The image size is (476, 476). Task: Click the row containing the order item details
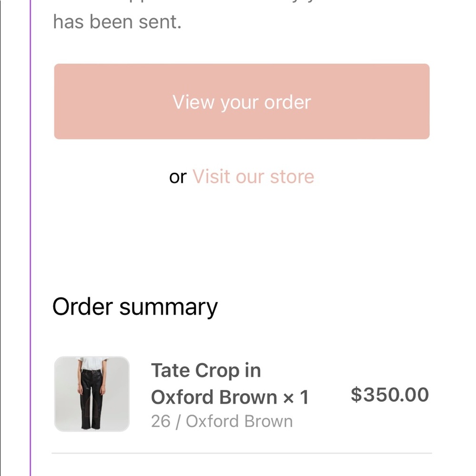coord(238,394)
